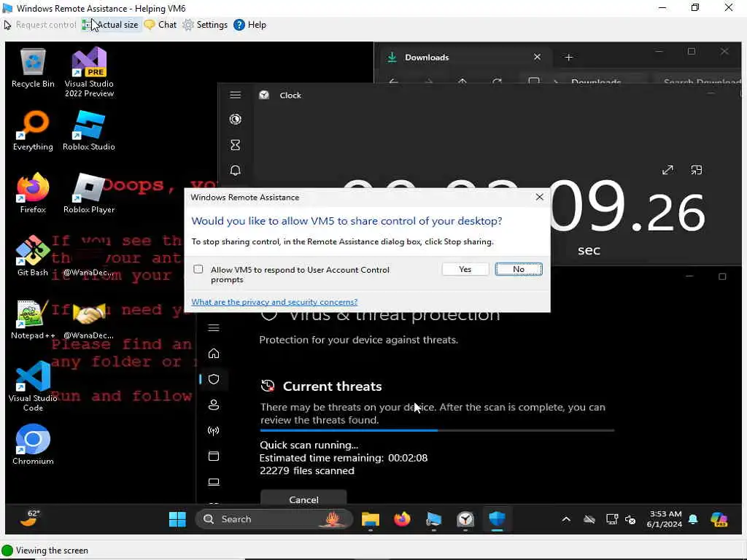This screenshot has height=560, width=747.
Task: Select the Everything search desktop icon
Action: pyautogui.click(x=33, y=131)
